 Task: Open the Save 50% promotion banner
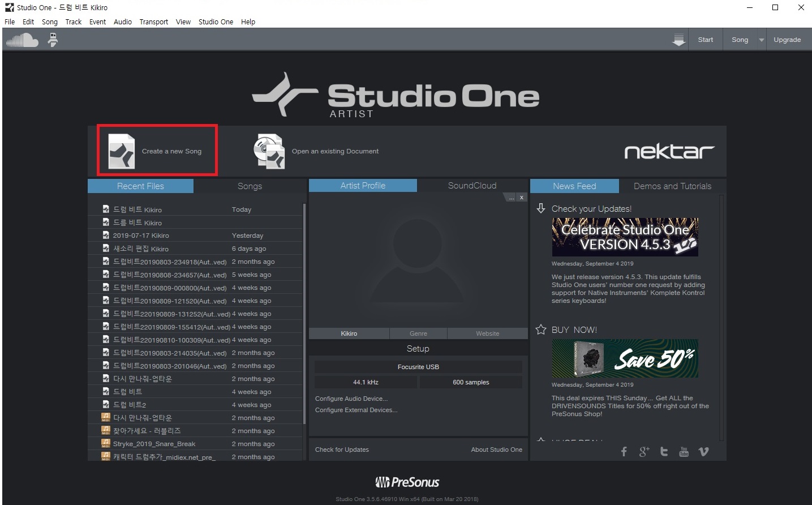click(x=625, y=358)
